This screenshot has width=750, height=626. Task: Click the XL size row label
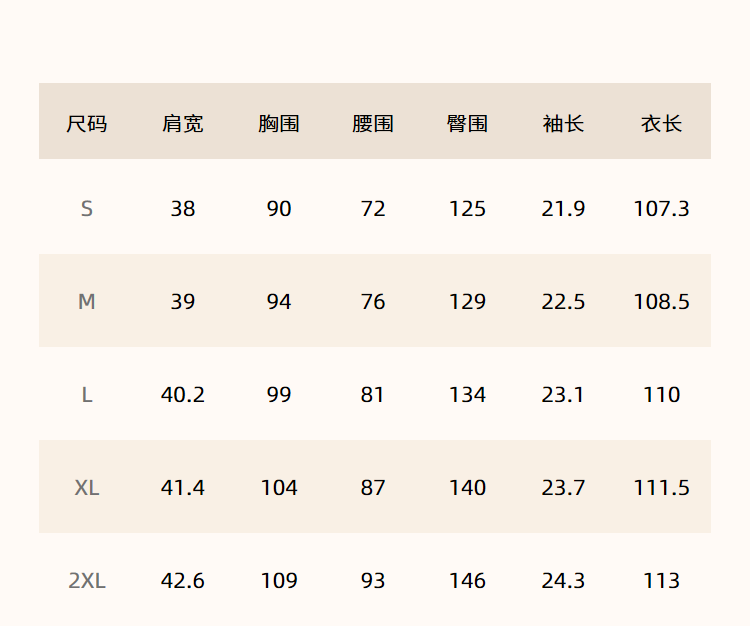(87, 488)
